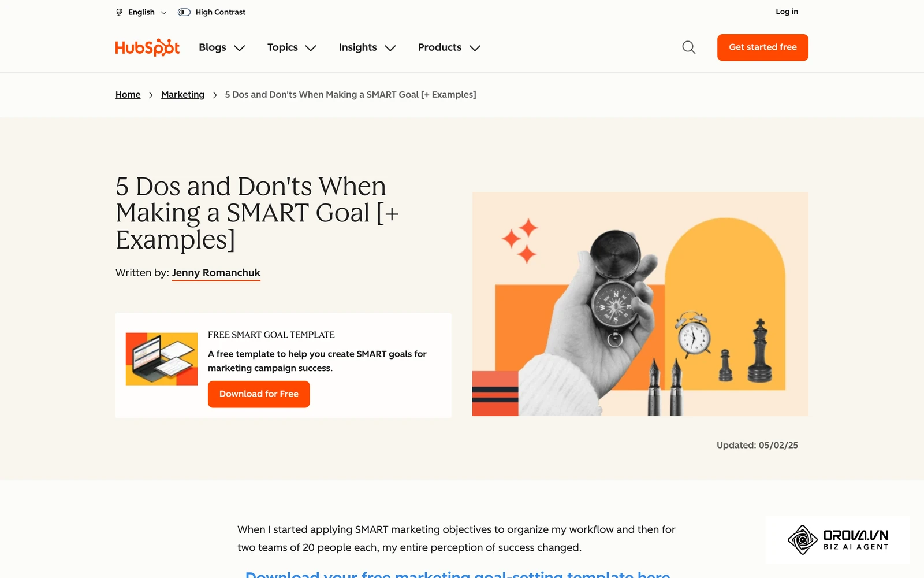Expand the Topics menu
Image resolution: width=924 pixels, height=578 pixels.
[x=292, y=47]
